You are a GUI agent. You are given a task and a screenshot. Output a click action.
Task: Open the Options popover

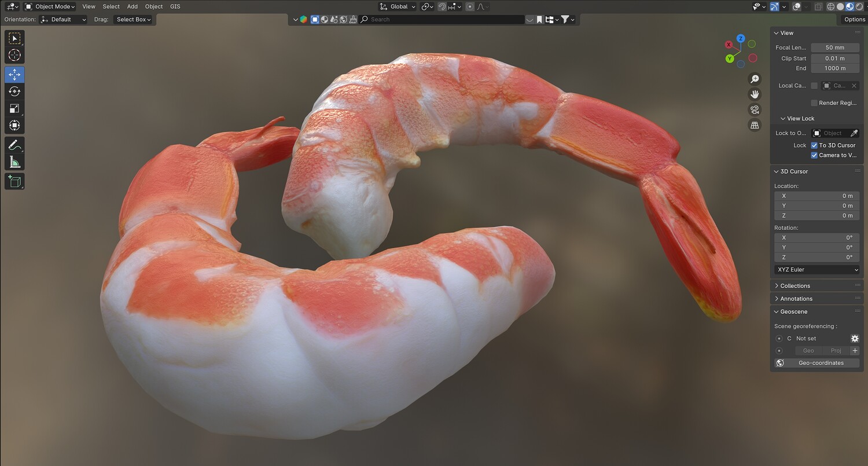tap(854, 19)
